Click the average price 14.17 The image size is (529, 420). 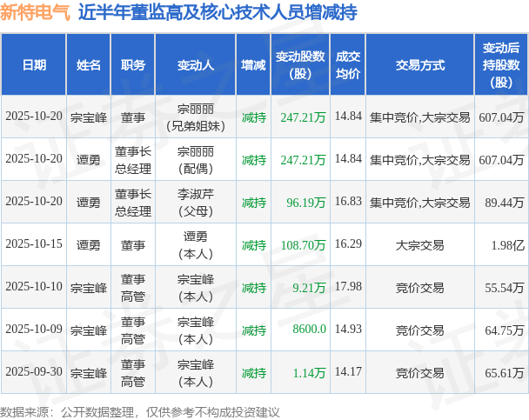pyautogui.click(x=348, y=372)
